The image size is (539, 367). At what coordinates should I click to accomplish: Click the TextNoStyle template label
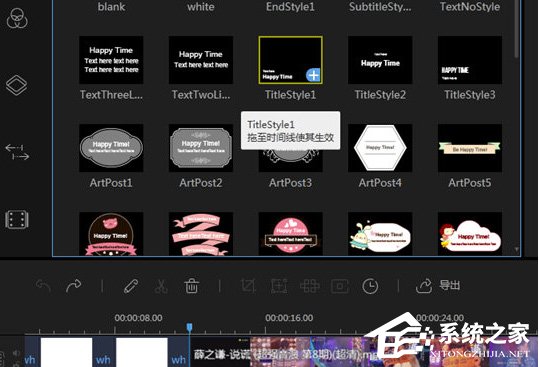(x=470, y=7)
